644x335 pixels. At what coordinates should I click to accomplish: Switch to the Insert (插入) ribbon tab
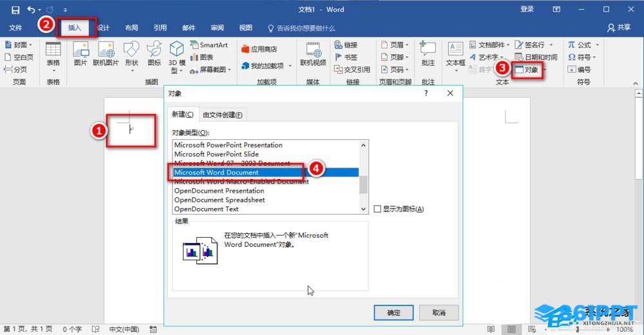coord(74,28)
